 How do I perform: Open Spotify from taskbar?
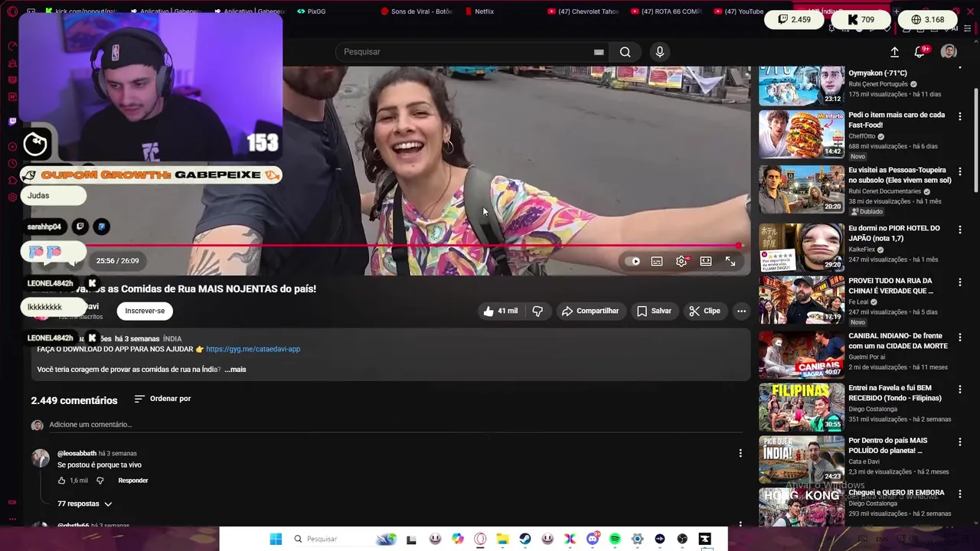pyautogui.click(x=615, y=539)
